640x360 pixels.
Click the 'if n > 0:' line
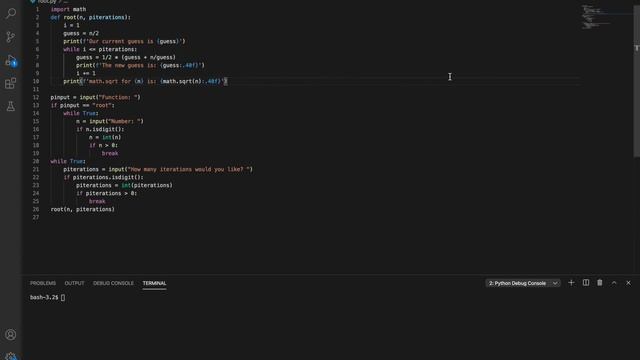pyautogui.click(x=103, y=145)
